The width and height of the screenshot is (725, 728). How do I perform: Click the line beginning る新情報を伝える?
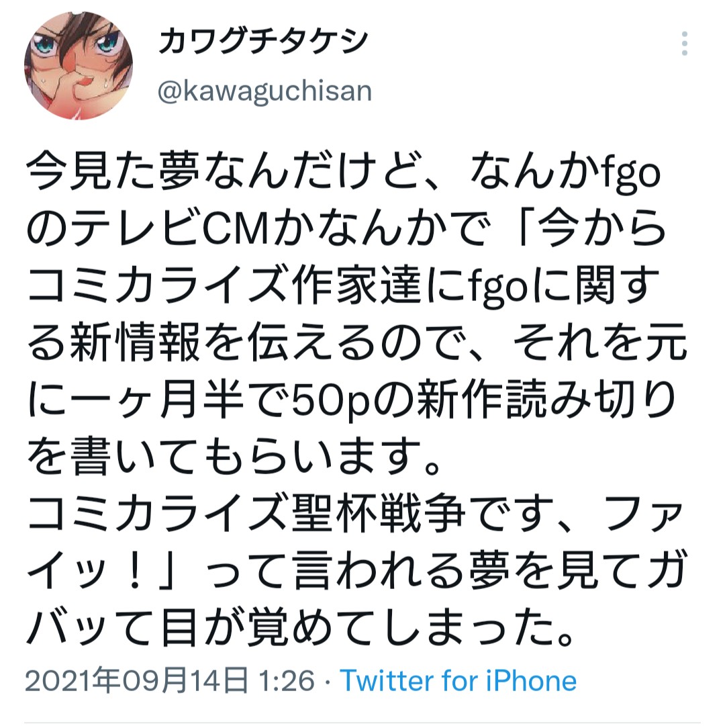pyautogui.click(x=356, y=343)
